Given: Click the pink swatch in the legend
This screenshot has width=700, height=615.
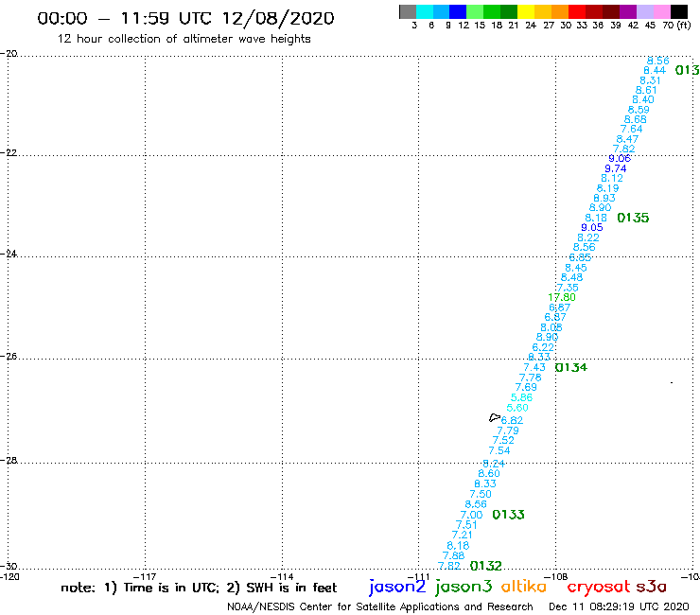Looking at the screenshot, I should (661, 11).
